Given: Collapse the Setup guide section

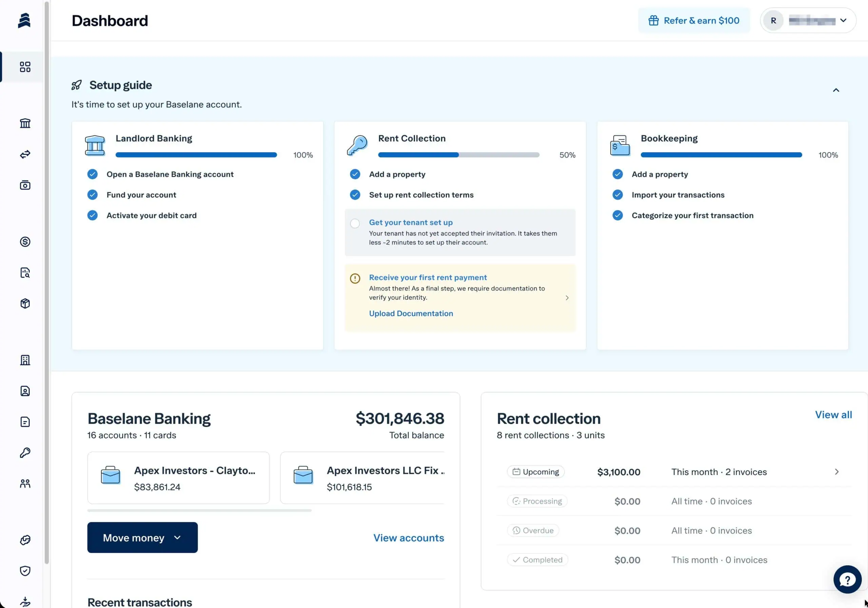Looking at the screenshot, I should coord(836,90).
